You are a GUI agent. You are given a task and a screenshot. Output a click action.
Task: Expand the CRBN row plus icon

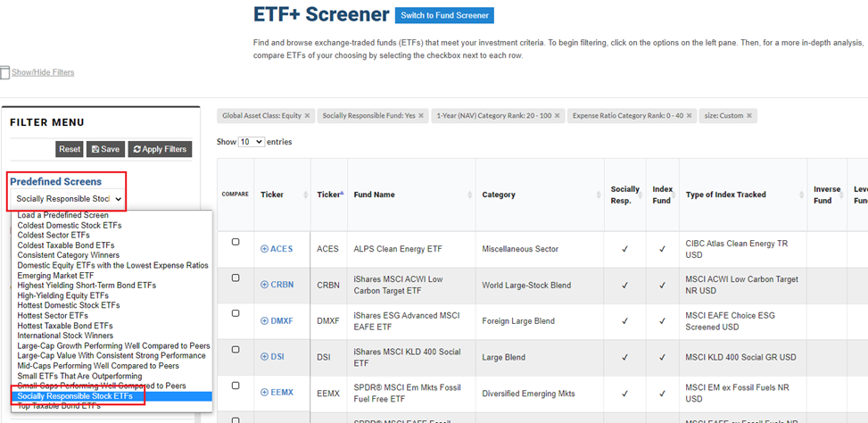(x=264, y=285)
